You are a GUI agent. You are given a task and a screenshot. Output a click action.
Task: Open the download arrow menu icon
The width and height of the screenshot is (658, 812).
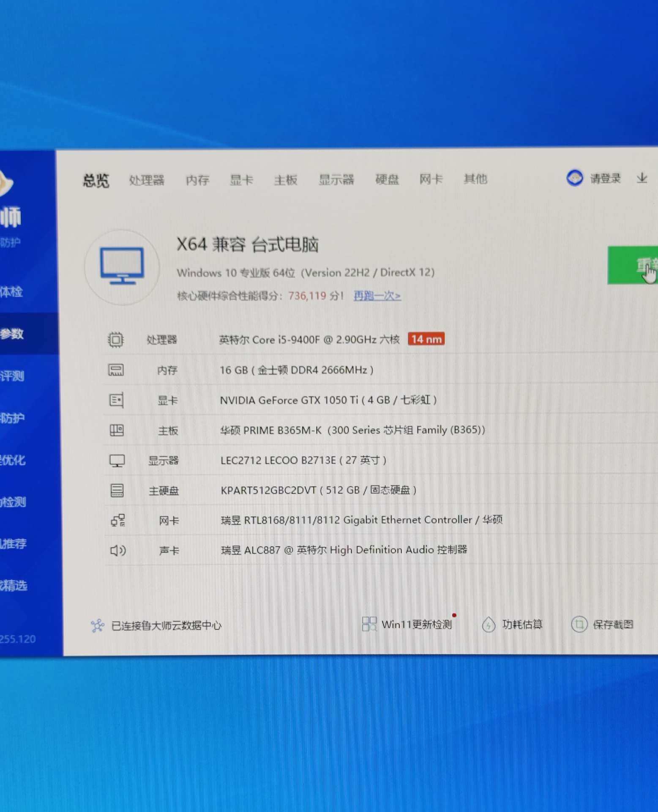tap(642, 178)
